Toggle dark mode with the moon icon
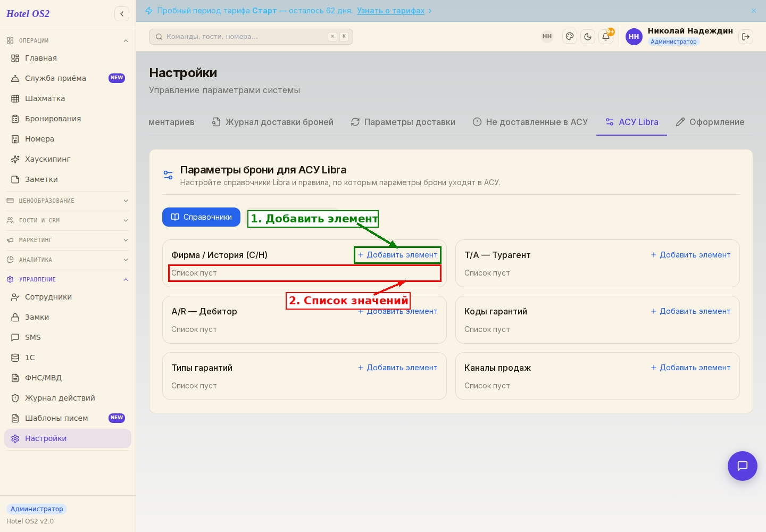766x532 pixels. [588, 37]
